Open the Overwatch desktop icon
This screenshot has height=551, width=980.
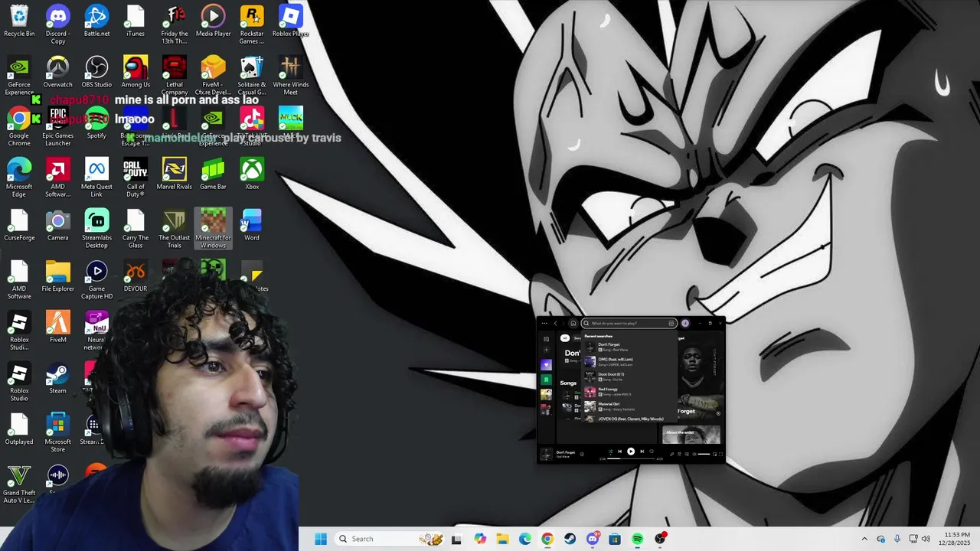(57, 73)
